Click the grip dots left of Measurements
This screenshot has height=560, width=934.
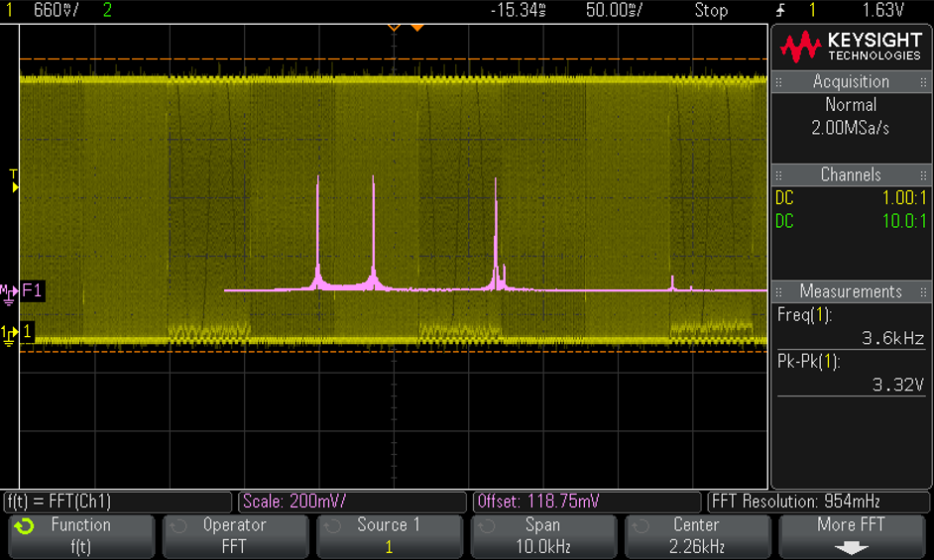coord(778,292)
